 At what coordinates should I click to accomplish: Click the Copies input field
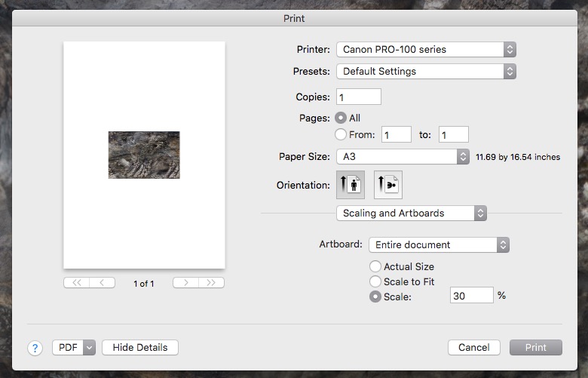coord(359,97)
